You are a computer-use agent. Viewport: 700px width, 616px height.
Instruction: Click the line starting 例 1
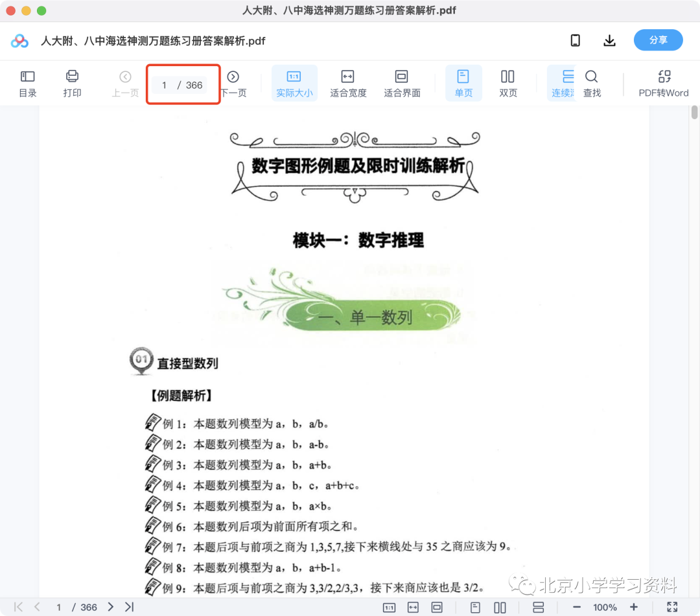pyautogui.click(x=237, y=424)
